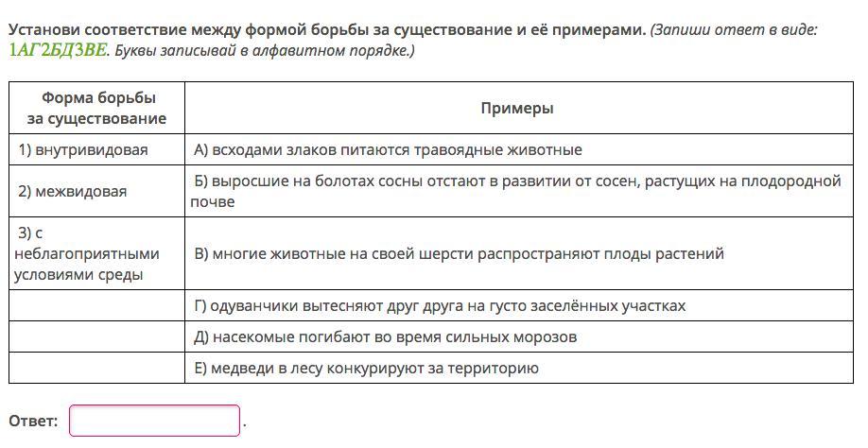The height and width of the screenshot is (448, 868).
Task: Click the italic 'Запиши ответ в виде' hint
Action: [735, 29]
